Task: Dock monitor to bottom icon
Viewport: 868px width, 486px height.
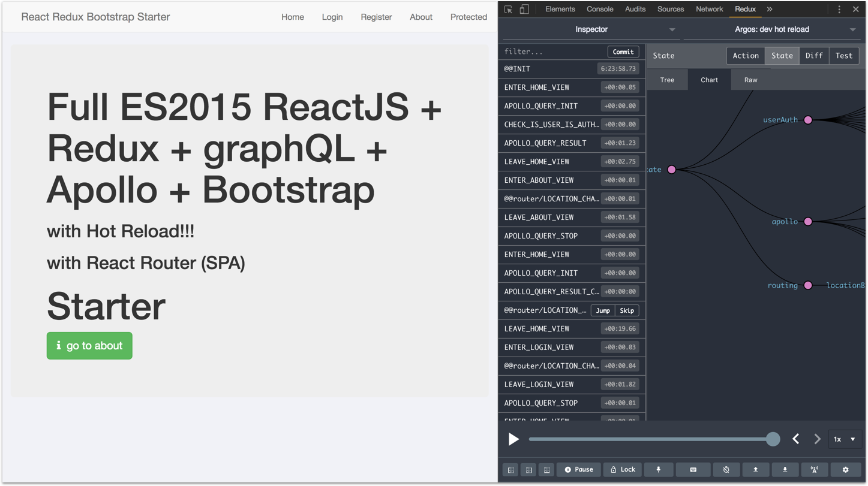Action: coord(547,470)
